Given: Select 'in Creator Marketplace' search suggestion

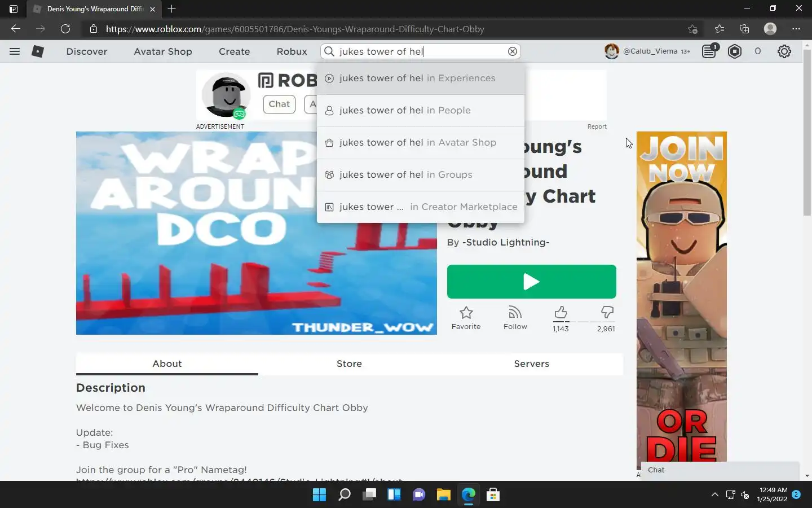Looking at the screenshot, I should pyautogui.click(x=421, y=207).
